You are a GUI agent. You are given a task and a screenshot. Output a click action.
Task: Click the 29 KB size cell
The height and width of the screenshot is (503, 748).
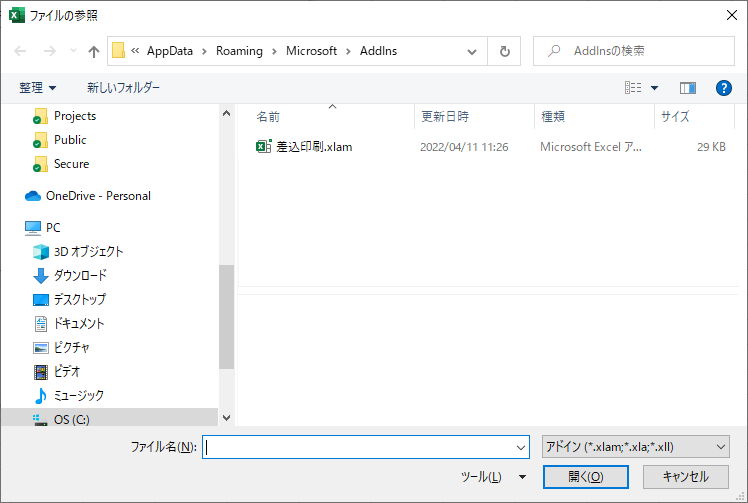click(x=711, y=147)
